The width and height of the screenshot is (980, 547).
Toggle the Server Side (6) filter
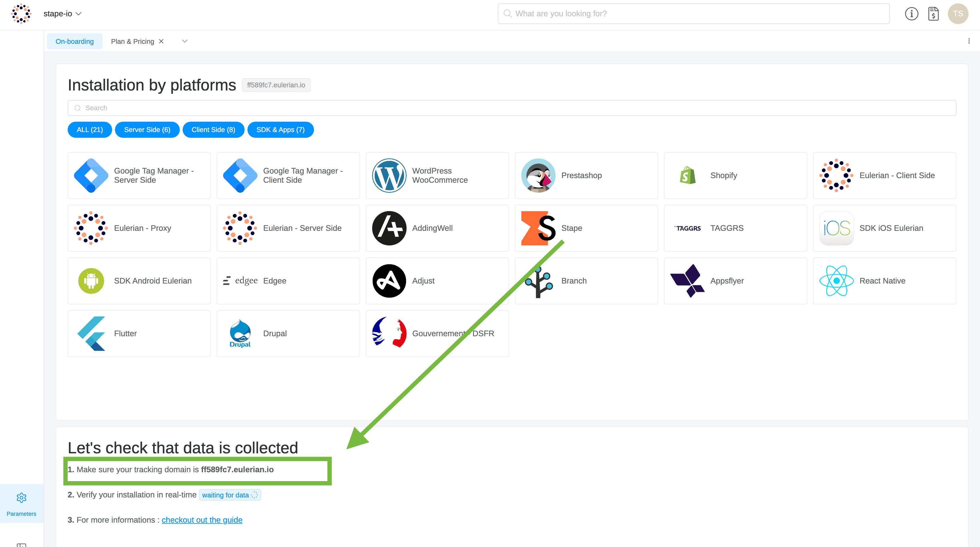point(147,130)
